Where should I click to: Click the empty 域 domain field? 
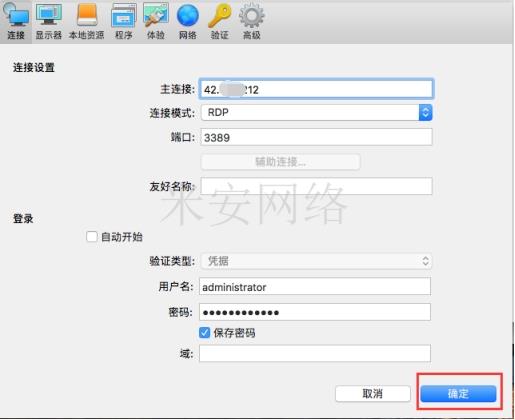click(x=315, y=353)
